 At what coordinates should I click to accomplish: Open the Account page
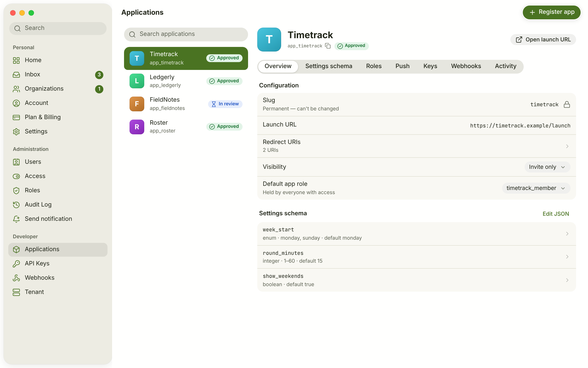point(58,103)
